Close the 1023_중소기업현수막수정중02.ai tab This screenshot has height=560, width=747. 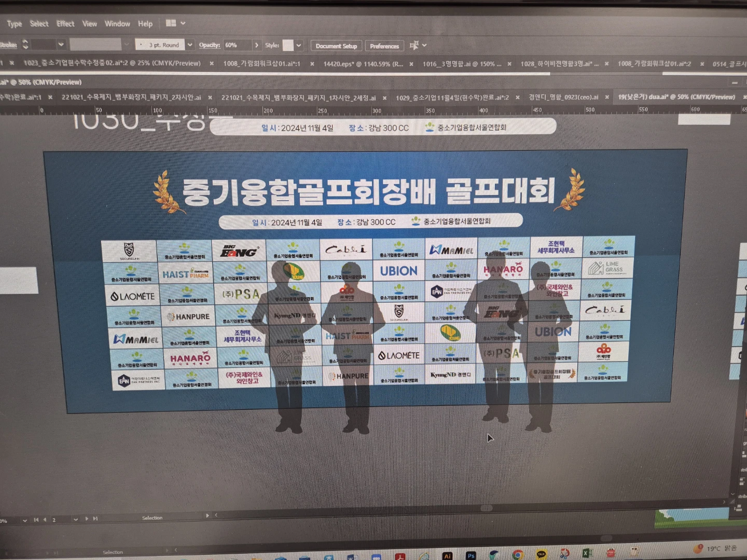coord(212,63)
